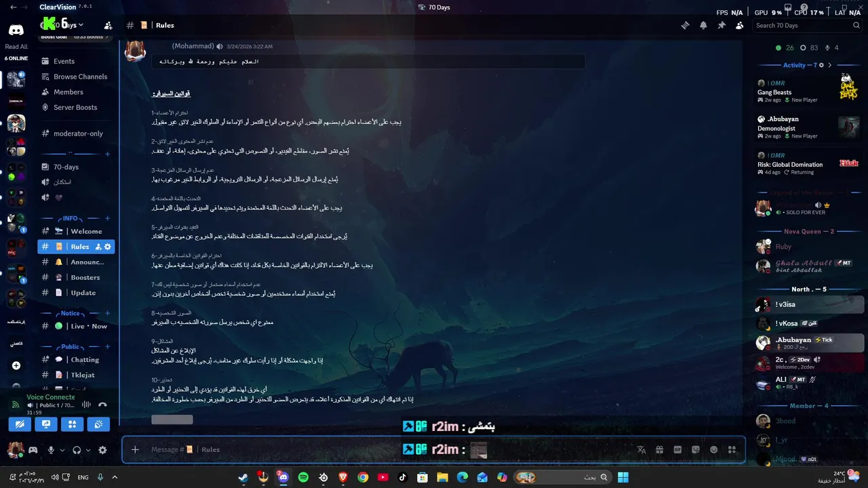Open emoji picker
868x488 pixels.
713,449
